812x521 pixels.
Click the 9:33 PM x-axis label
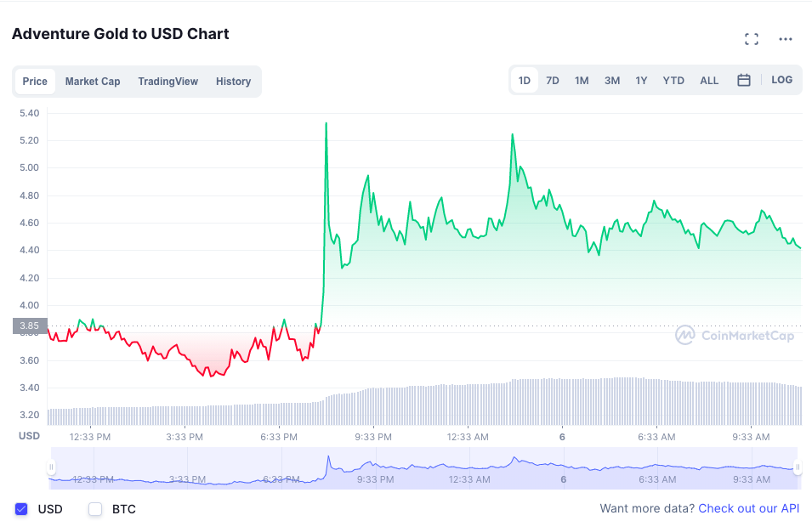[x=373, y=437]
